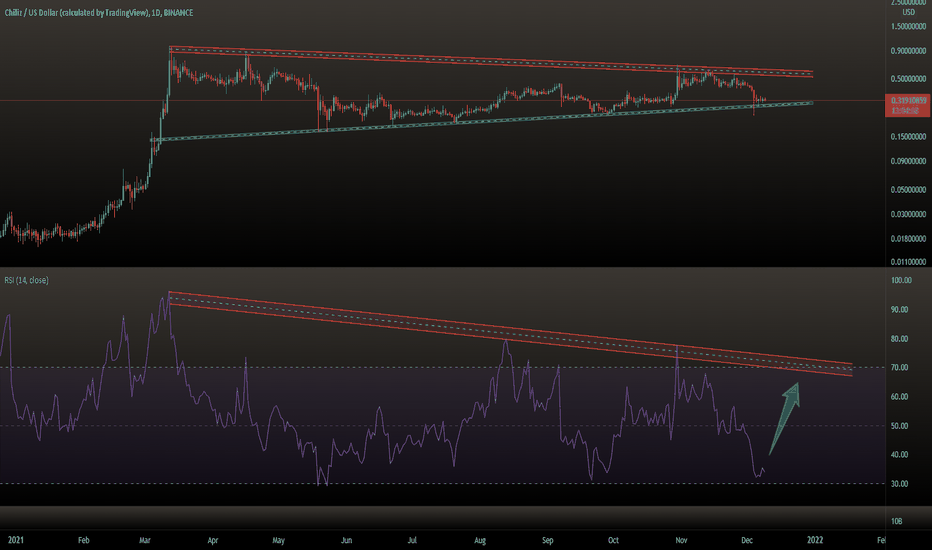This screenshot has width=932, height=550.
Task: Click the first Feb label after 2021 on time axis
Action: tap(84, 540)
